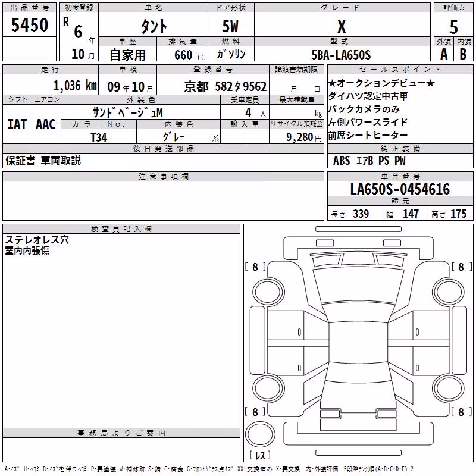Viewport: 476px width, 476px height.
Task: Click recycle deposit 9,280円
Action: (304, 137)
